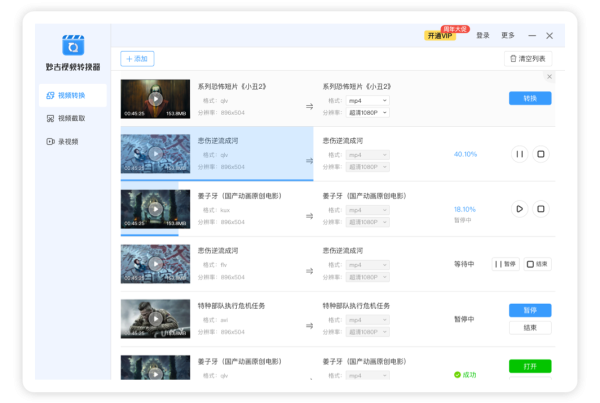600x403 pixels.
Task: Click 登录 to sign in
Action: coord(483,35)
